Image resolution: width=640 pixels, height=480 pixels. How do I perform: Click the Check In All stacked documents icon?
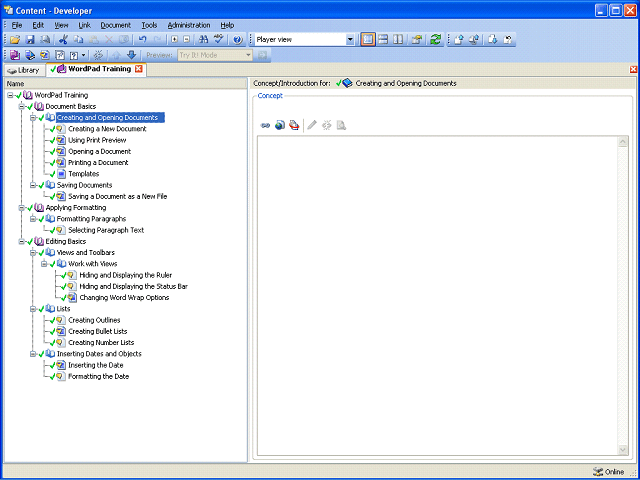(474, 40)
